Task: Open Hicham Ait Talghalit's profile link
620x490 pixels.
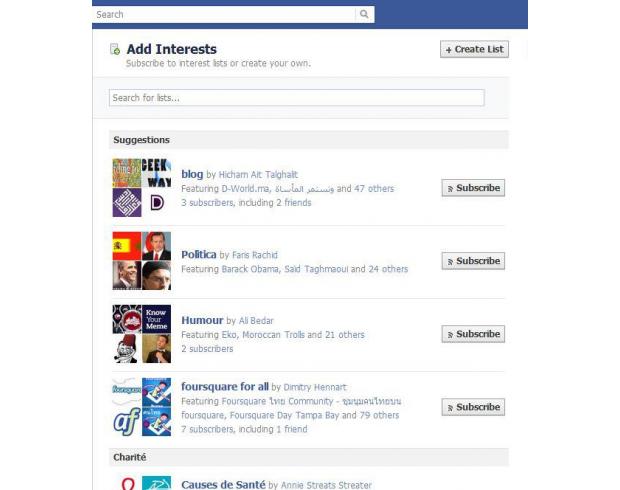Action: click(x=258, y=175)
